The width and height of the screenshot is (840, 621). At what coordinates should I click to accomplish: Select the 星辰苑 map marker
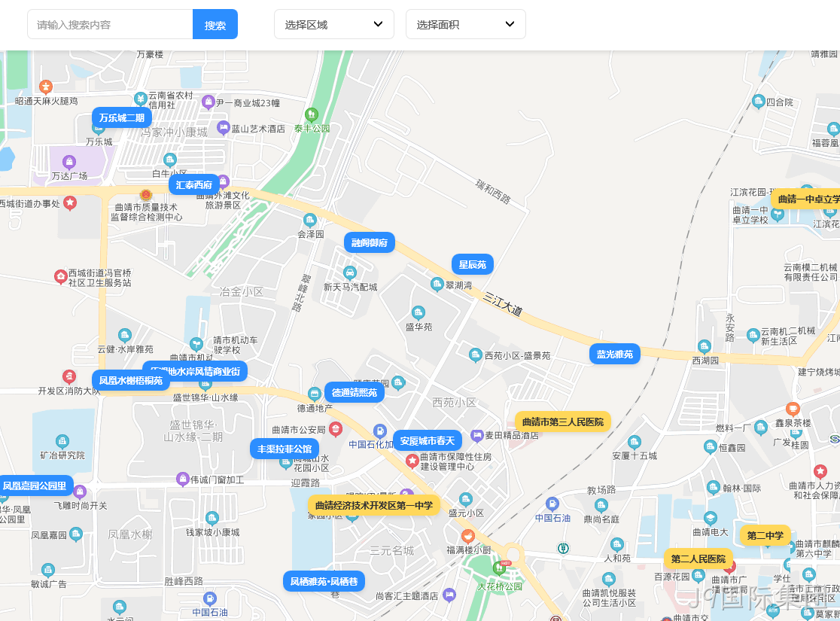click(473, 265)
